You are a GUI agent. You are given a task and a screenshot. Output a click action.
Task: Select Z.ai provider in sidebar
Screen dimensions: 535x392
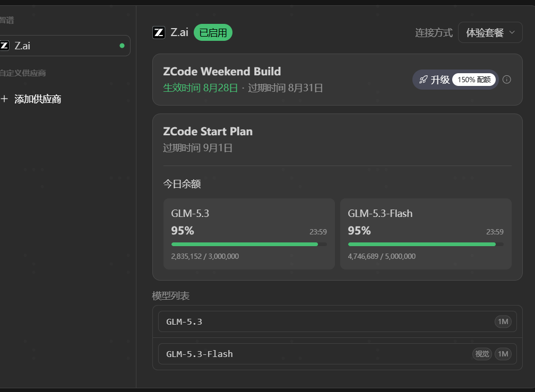click(65, 46)
